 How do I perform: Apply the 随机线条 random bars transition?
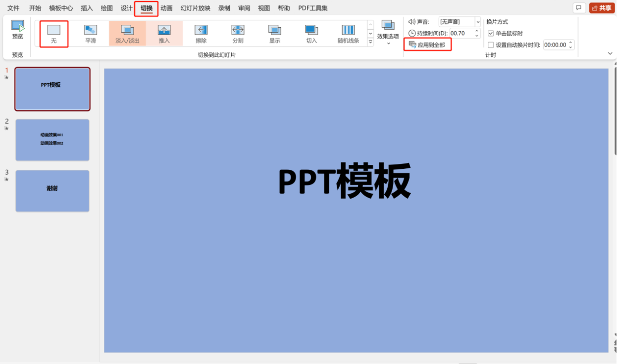(x=349, y=34)
